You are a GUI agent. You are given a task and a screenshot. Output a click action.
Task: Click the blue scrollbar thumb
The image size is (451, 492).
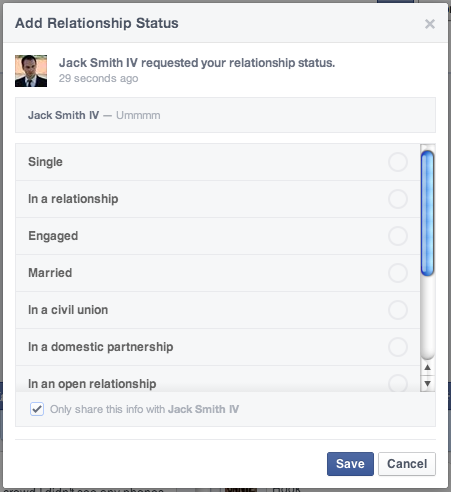point(428,213)
